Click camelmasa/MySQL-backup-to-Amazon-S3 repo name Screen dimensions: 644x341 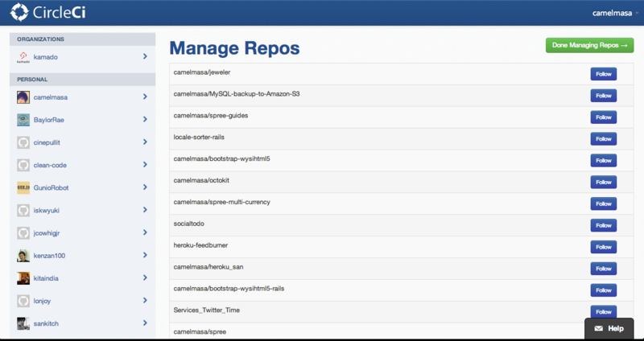point(237,94)
